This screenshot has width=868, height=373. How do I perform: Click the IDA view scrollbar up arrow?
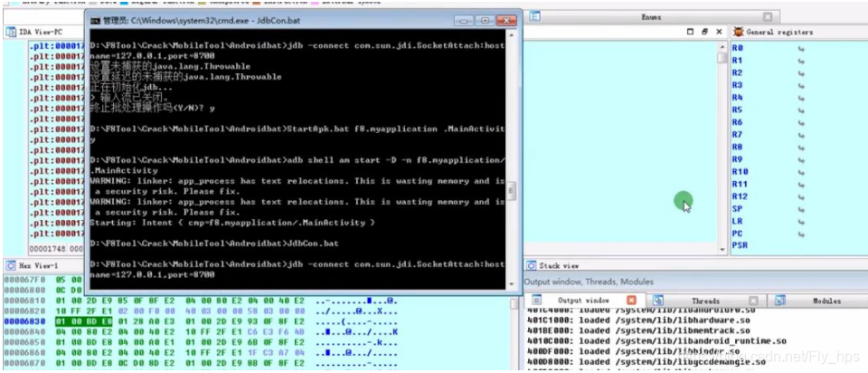(x=722, y=48)
